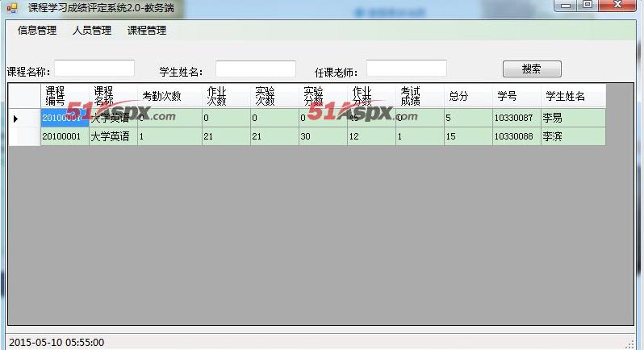Select 作业分数 cell with value 12
The image size is (644, 350).
(x=371, y=136)
